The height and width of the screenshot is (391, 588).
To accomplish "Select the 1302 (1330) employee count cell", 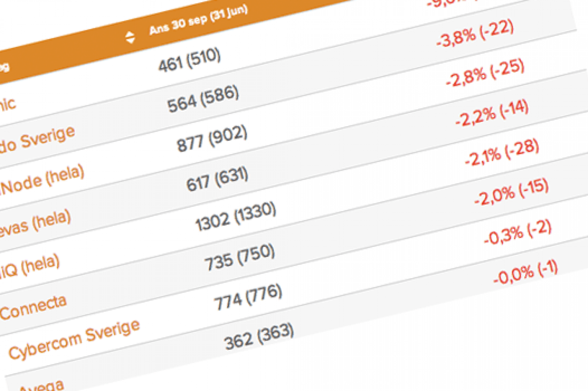I will coord(236,216).
